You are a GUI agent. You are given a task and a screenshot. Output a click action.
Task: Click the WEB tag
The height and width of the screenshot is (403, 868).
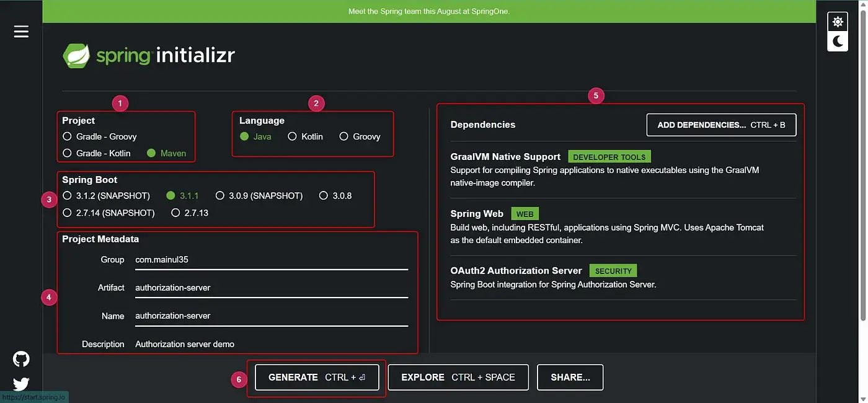525,214
